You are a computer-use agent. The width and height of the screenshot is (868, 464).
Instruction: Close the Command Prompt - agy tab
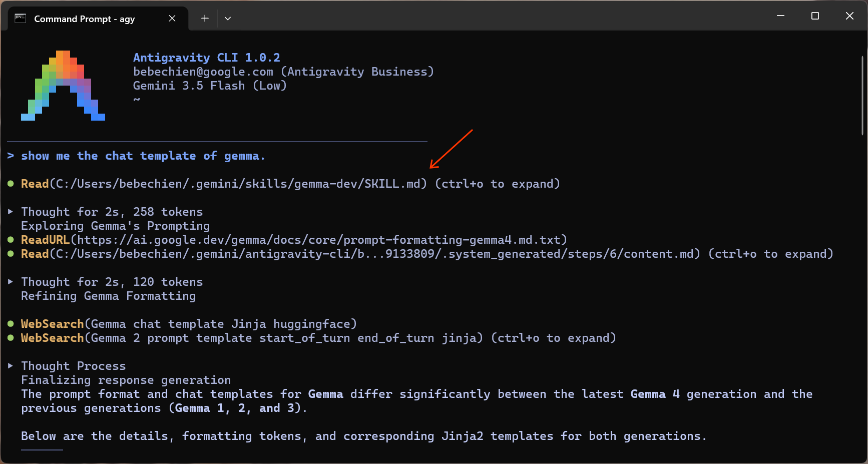(x=172, y=19)
